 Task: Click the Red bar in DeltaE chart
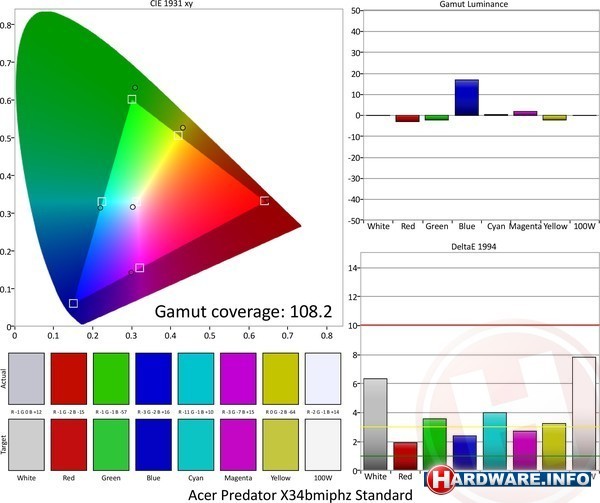pos(405,456)
